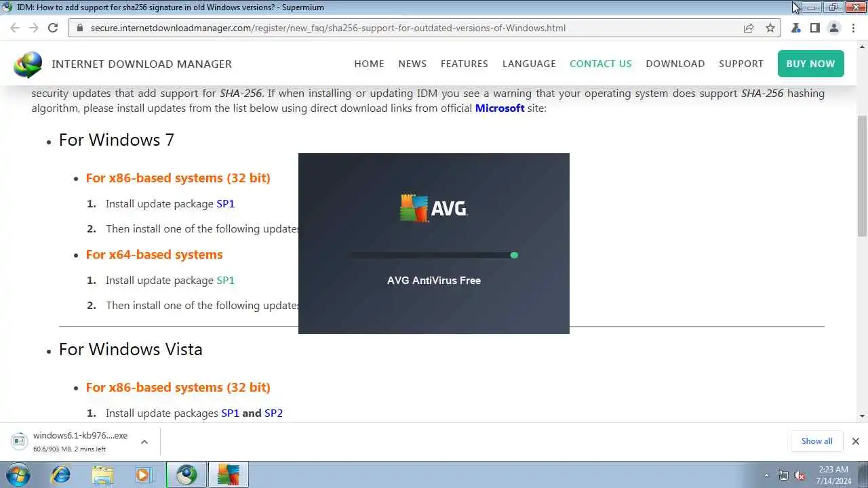The image size is (868, 488).
Task: Show hidden system tray icons
Action: (767, 475)
